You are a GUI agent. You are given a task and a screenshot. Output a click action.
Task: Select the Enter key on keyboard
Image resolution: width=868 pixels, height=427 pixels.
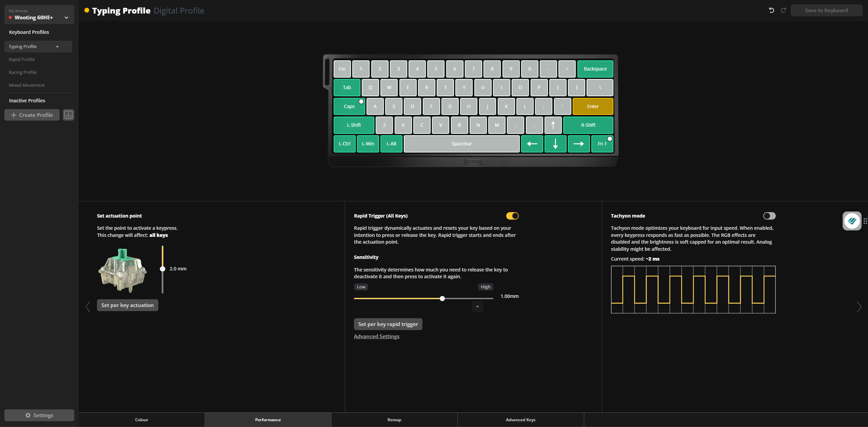click(593, 106)
